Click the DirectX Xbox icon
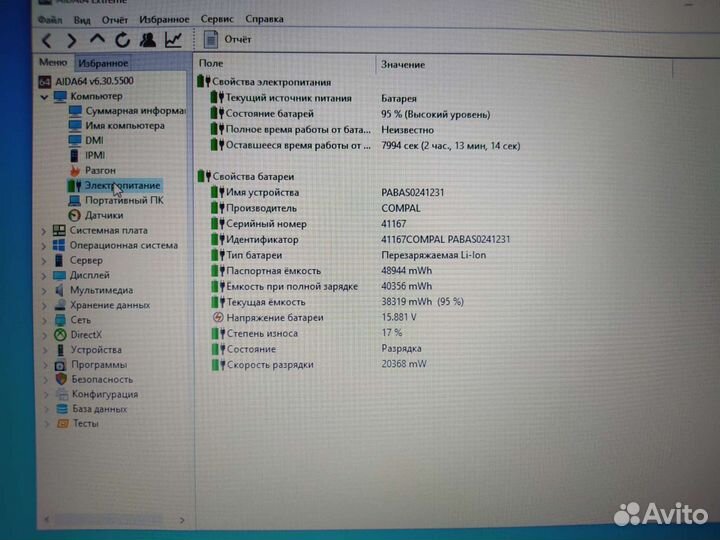720x540 pixels. tap(60, 335)
